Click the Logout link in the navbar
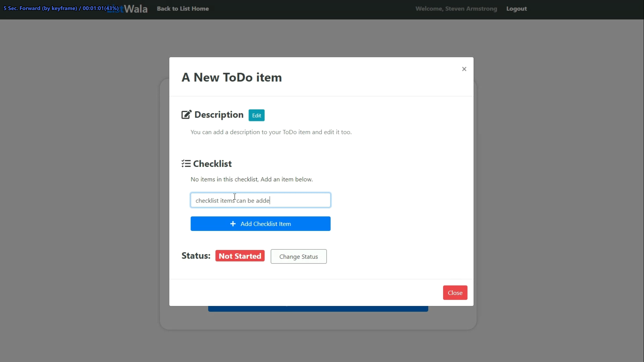The width and height of the screenshot is (644, 362). tap(516, 9)
